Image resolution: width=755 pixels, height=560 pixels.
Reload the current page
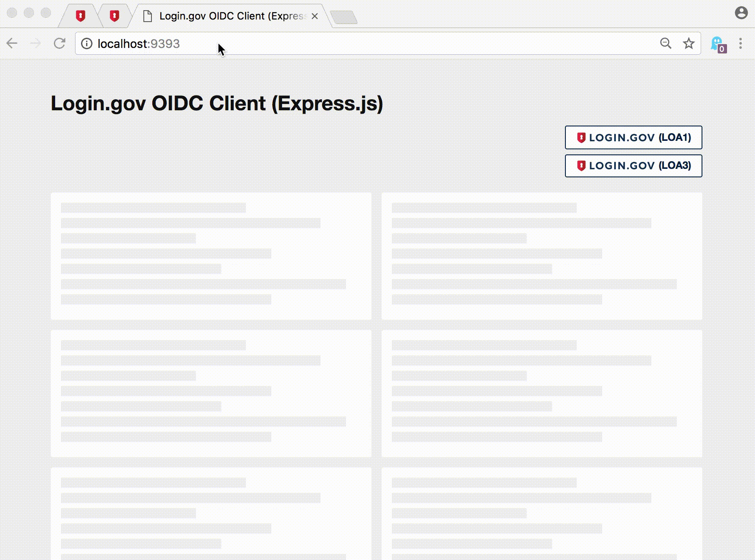click(60, 43)
